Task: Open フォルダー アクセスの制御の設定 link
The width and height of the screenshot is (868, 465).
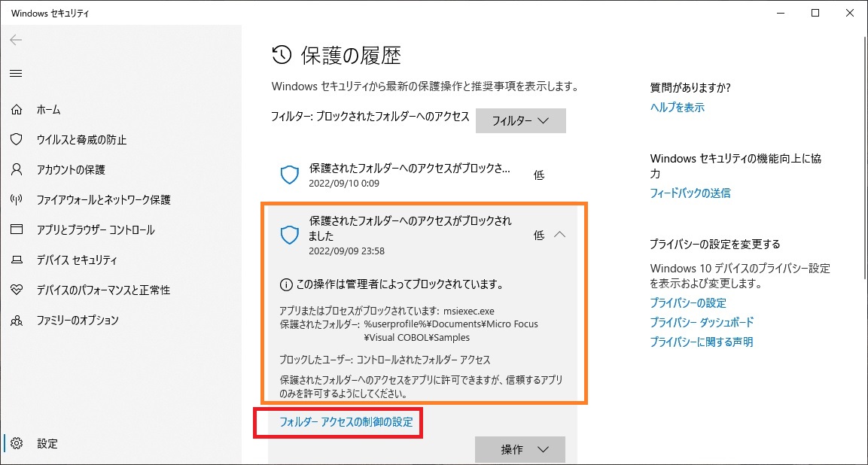Action: pyautogui.click(x=346, y=422)
